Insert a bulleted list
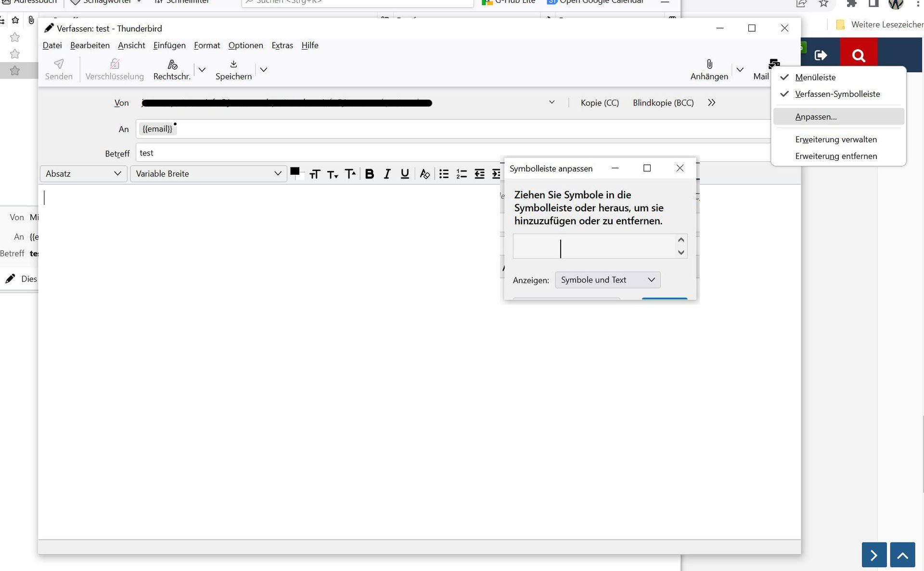The height and width of the screenshot is (571, 924). 444,174
